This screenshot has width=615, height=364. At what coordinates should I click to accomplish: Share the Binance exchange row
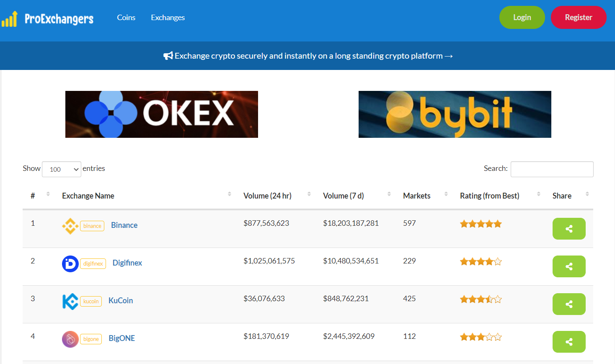(x=569, y=229)
